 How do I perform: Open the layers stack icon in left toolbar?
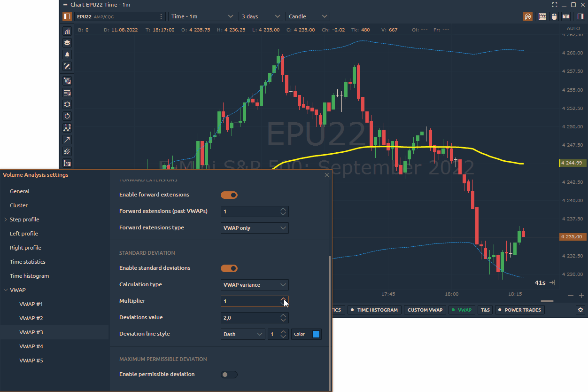(x=67, y=43)
